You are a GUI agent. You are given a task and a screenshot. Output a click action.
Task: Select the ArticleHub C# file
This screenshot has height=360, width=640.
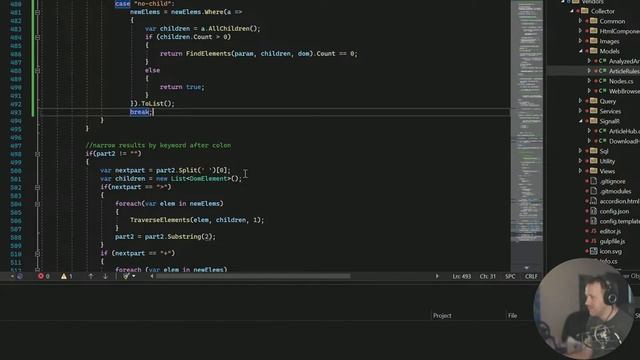click(624, 131)
